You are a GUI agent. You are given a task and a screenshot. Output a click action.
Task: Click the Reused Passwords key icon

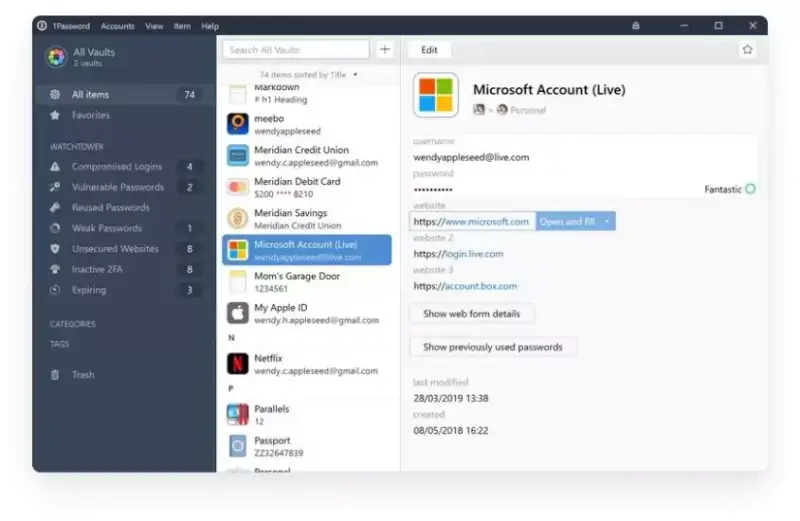click(55, 207)
